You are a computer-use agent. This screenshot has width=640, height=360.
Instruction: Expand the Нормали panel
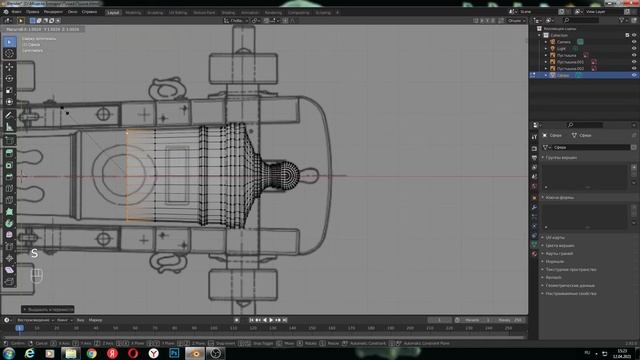554,262
